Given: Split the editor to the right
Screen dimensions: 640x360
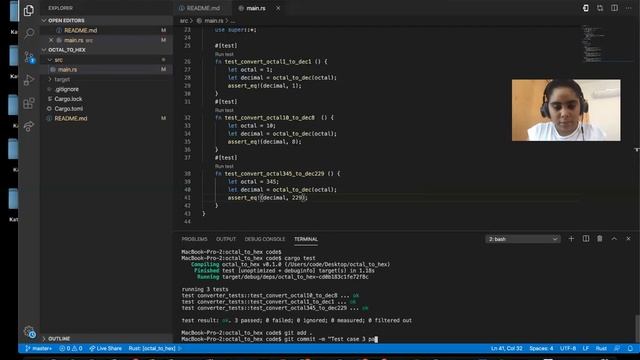Looking at the screenshot, I should point(614,8).
